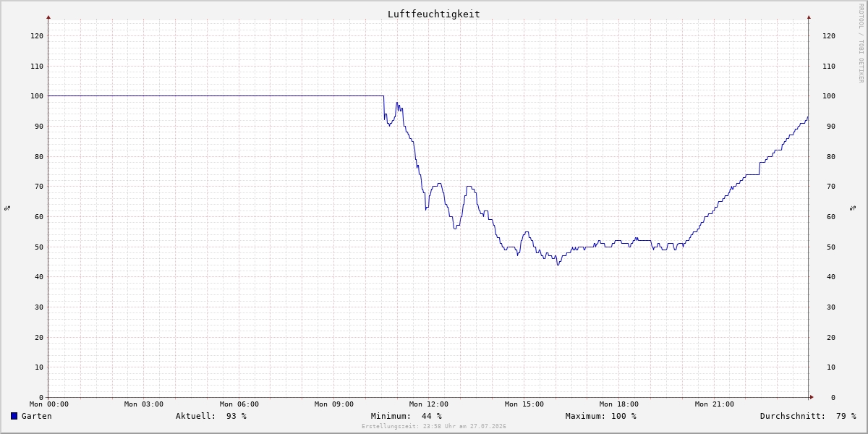Click the blue Garten legend color box
Viewport: 868px width, 434px height.
click(14, 416)
